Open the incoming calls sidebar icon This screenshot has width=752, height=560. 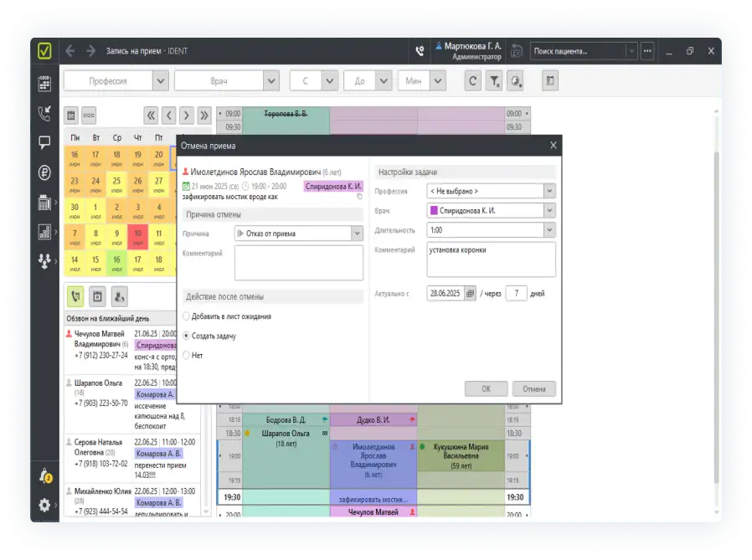[44, 113]
